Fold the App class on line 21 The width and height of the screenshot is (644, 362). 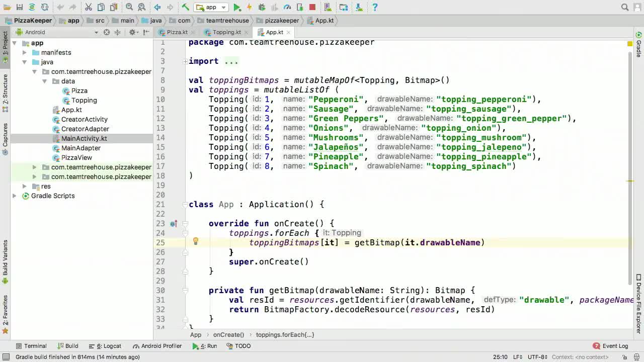[185, 205]
